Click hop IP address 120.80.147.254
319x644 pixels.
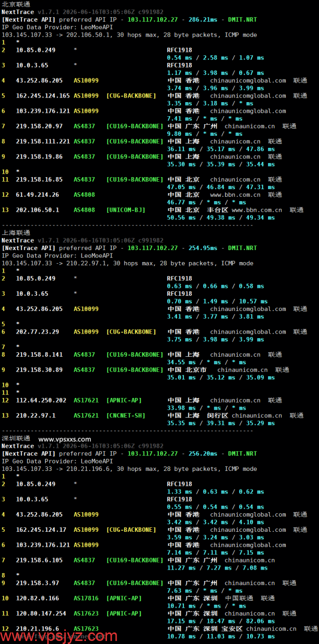point(41,614)
